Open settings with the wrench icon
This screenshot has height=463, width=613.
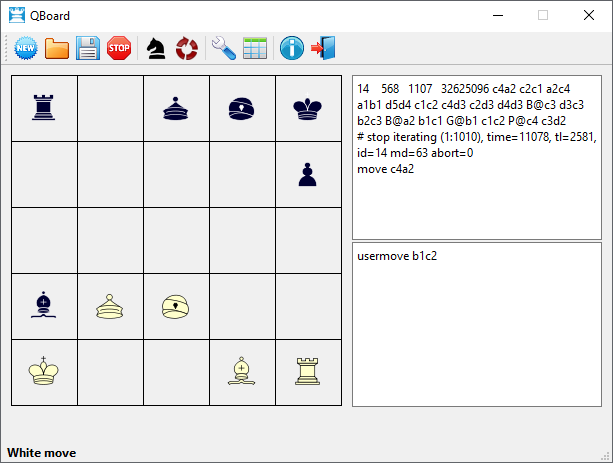click(x=224, y=48)
